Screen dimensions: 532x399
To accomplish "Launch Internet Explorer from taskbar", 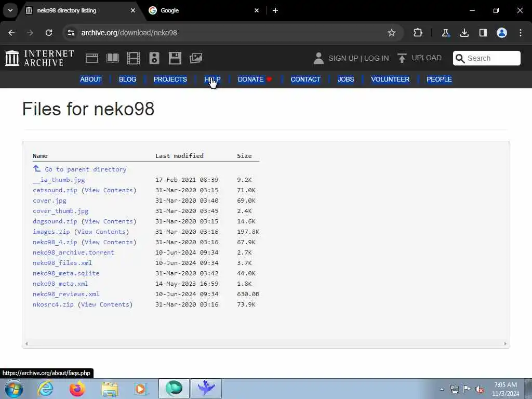I will 45,389.
